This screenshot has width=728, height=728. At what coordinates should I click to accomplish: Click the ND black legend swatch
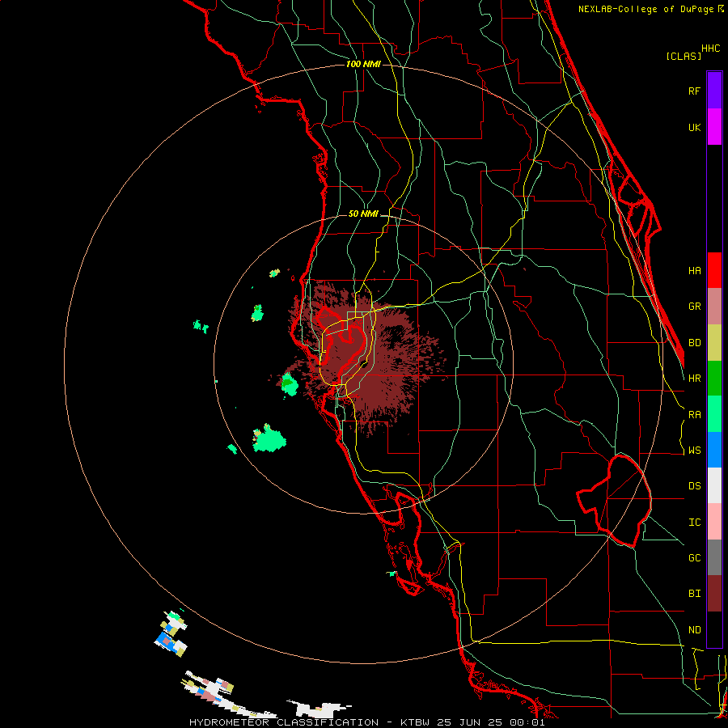pyautogui.click(x=714, y=629)
